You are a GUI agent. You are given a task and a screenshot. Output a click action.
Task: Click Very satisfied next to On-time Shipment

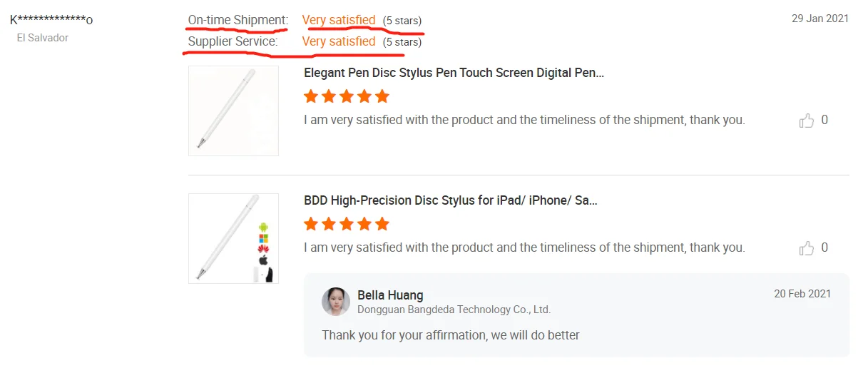click(338, 20)
